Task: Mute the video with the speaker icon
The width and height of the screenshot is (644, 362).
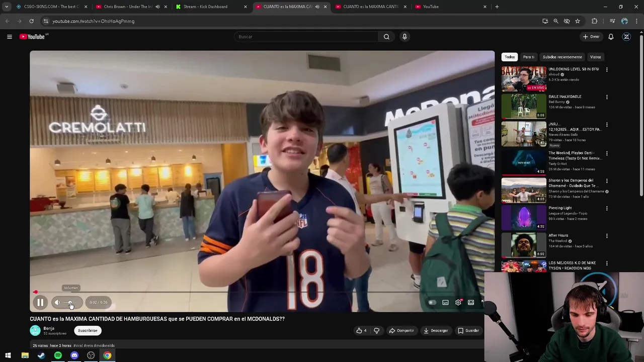Action: point(57,302)
